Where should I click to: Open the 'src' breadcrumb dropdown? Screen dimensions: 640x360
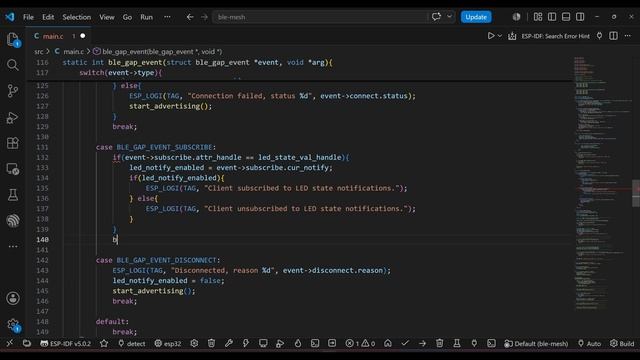pyautogui.click(x=39, y=51)
